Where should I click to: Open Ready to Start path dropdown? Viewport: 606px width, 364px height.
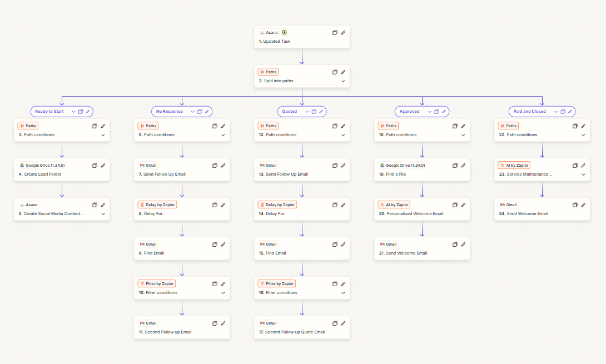(x=73, y=112)
